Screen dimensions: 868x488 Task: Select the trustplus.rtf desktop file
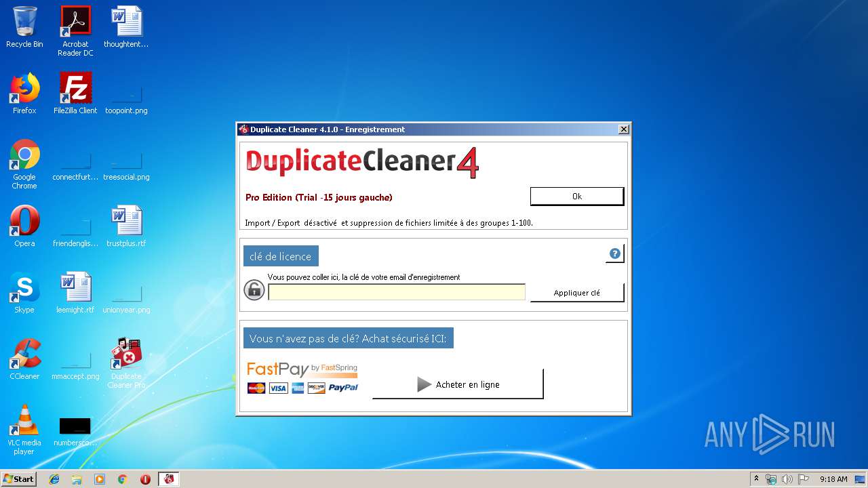(x=126, y=226)
